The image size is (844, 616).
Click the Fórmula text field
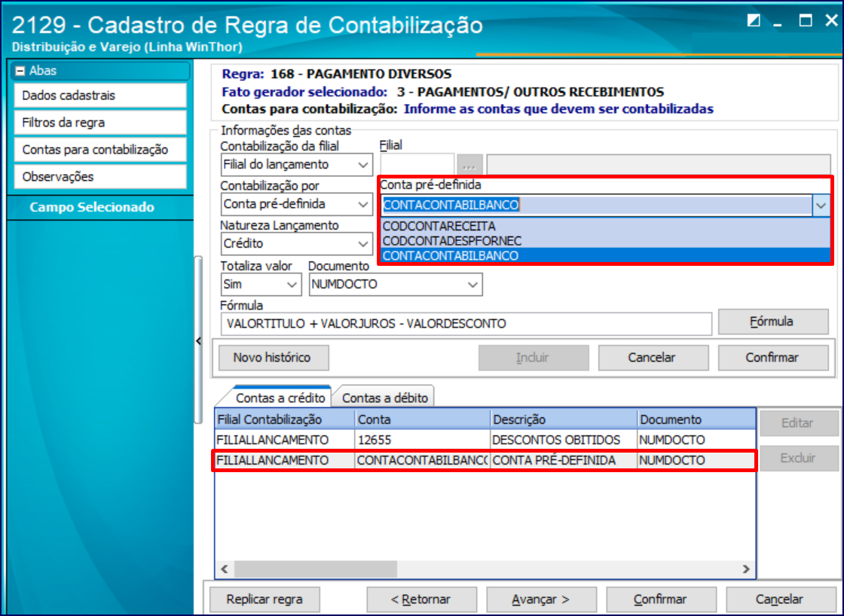pyautogui.click(x=466, y=324)
